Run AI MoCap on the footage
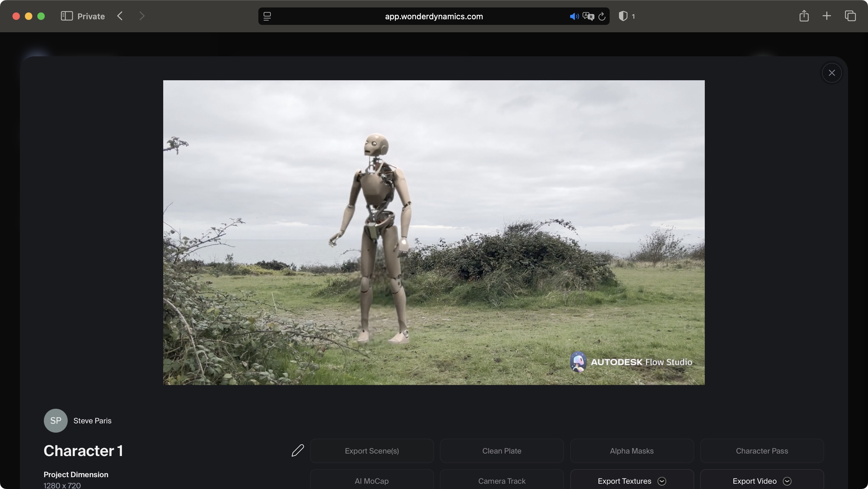Viewport: 868px width, 489px height. (x=371, y=481)
